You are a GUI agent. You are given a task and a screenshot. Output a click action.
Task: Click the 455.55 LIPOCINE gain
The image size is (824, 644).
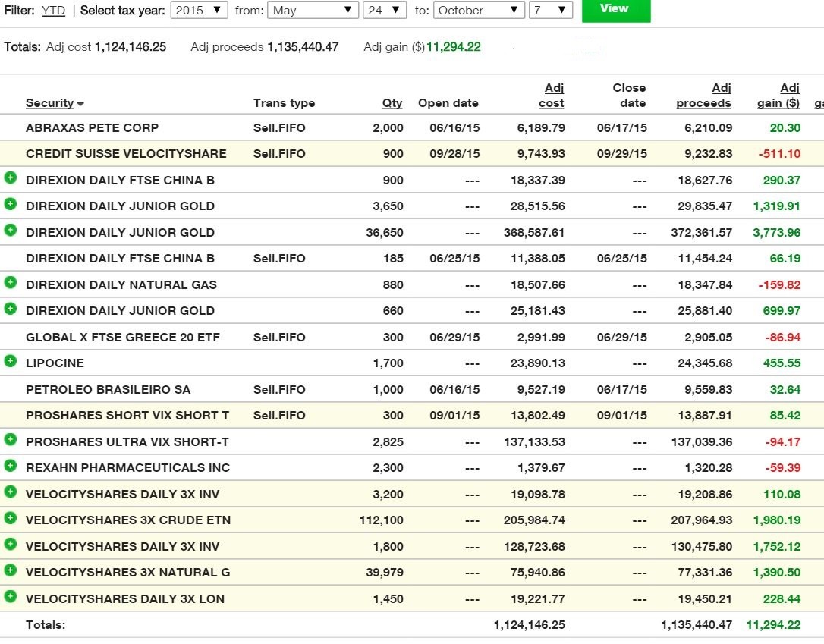[782, 363]
